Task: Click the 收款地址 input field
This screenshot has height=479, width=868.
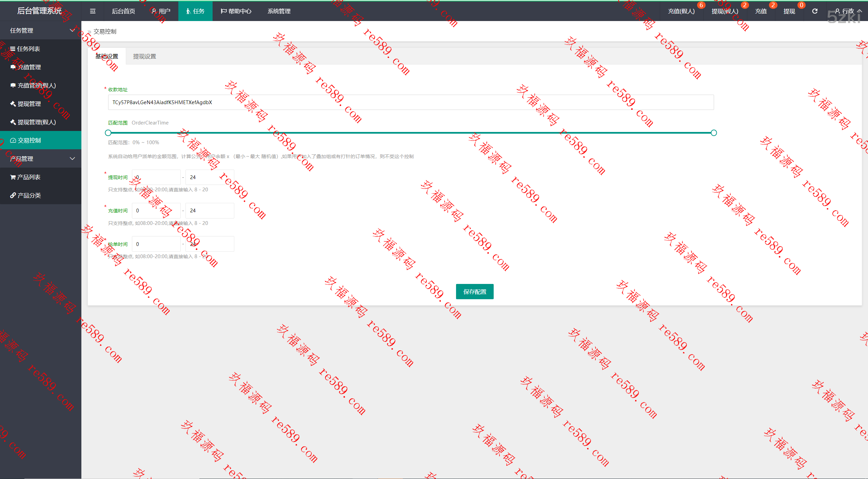Action: coord(411,102)
